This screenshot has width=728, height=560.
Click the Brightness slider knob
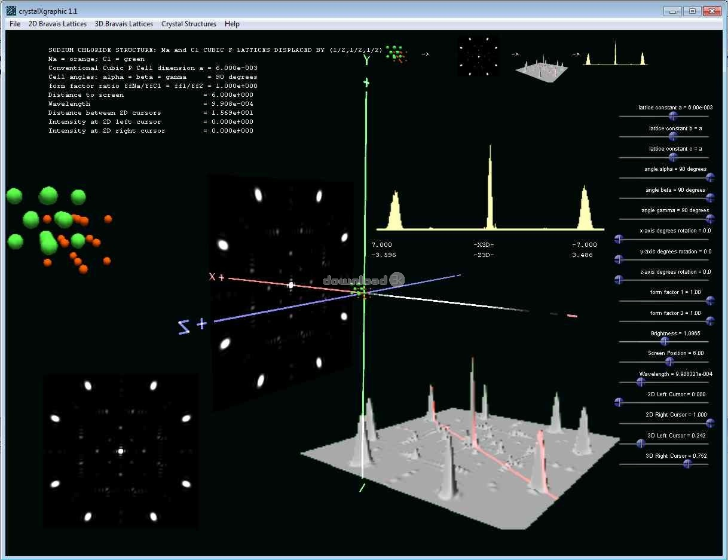(664, 341)
